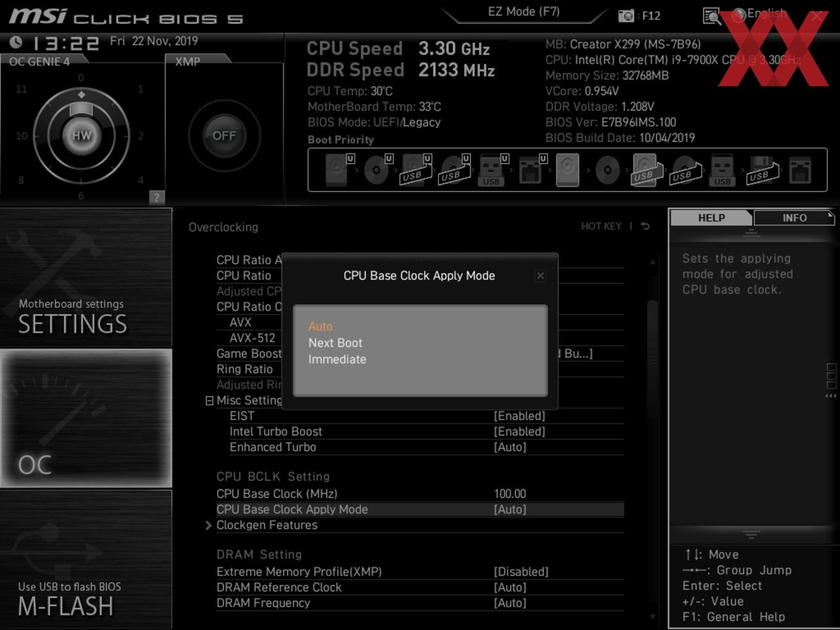This screenshot has width=840, height=630.
Task: Select USB floppy boot device icon
Action: 763,170
